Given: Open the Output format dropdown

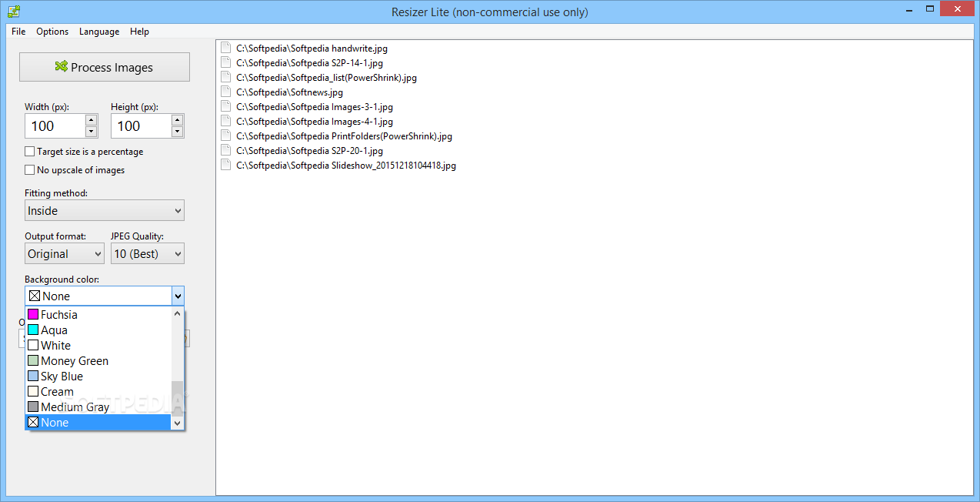Looking at the screenshot, I should 65,253.
